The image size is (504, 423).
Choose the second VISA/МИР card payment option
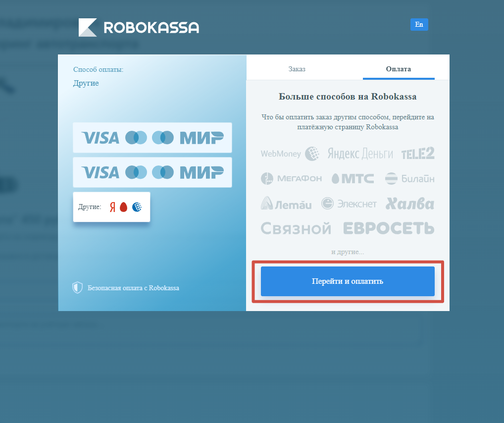tap(152, 172)
